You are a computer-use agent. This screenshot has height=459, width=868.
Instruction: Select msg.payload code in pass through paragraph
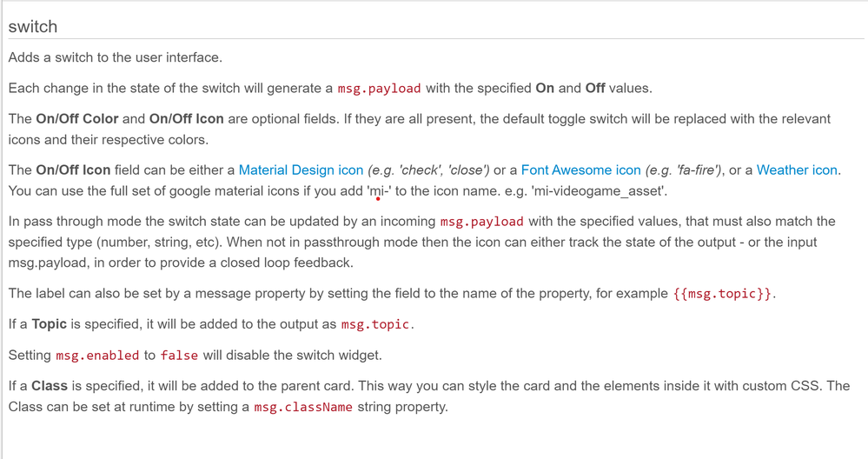pos(481,222)
